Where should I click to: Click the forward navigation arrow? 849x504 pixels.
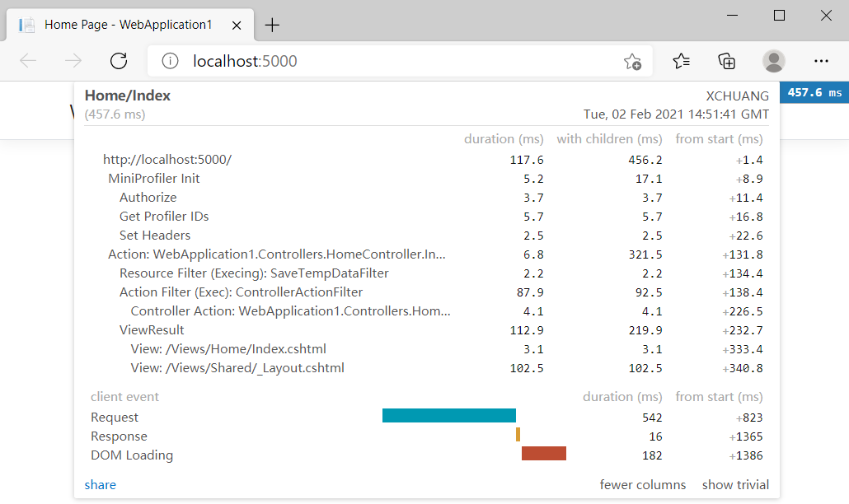tap(73, 60)
